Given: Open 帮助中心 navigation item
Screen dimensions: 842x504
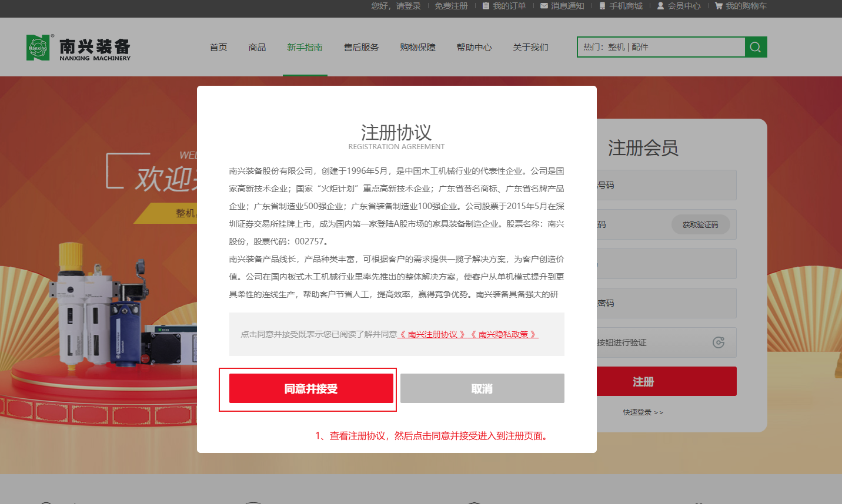Looking at the screenshot, I should 474,47.
